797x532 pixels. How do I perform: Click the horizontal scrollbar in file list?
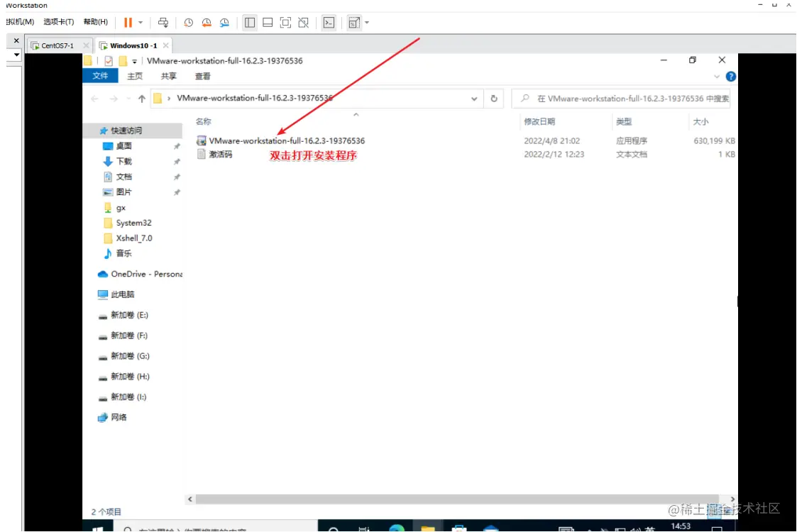[x=458, y=499]
